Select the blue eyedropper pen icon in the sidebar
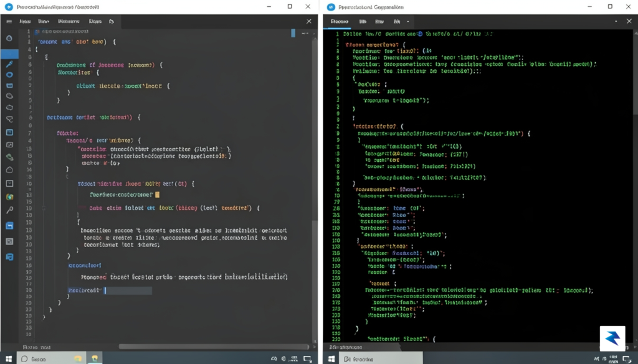This screenshot has width=638, height=364. pyautogui.click(x=9, y=64)
